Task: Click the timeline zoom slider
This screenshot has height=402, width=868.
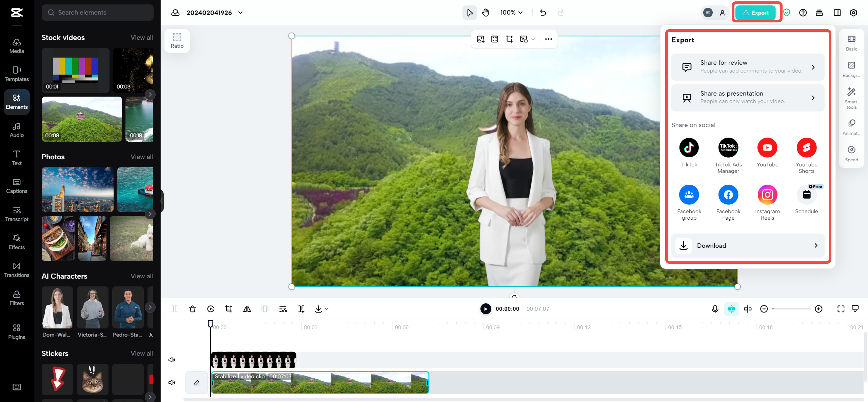Action: [791, 309]
